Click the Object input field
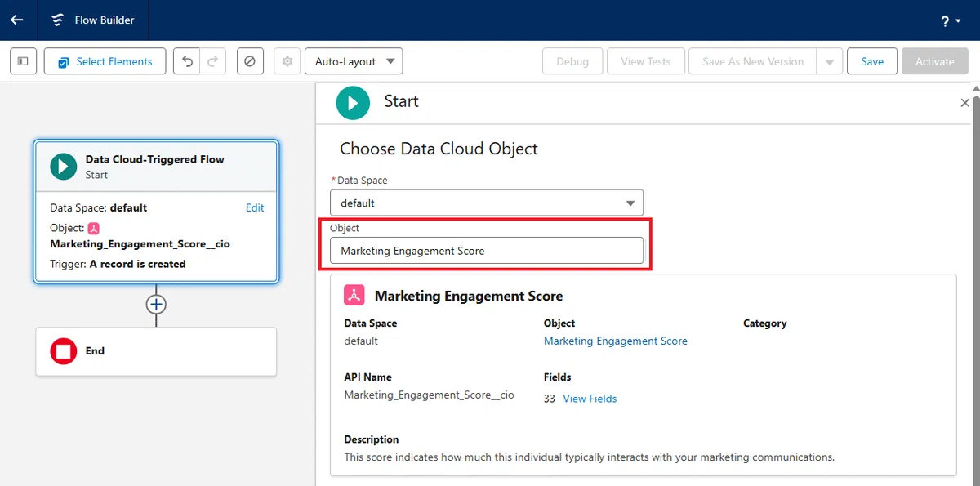The image size is (980, 486). pos(487,251)
